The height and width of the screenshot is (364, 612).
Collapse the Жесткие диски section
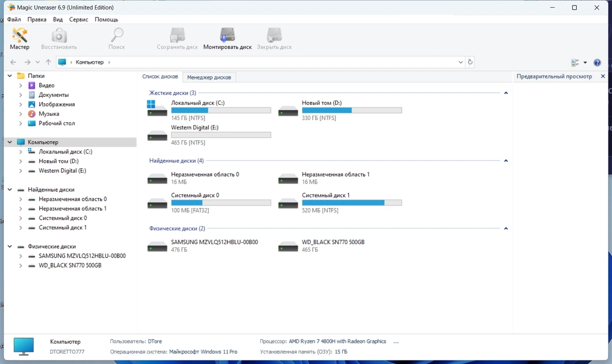(506, 93)
